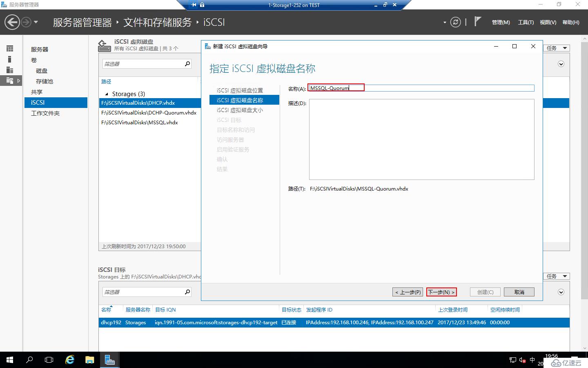Select wizard step iSCSI 虚拟磁盘大小
The height and width of the screenshot is (368, 588).
(240, 110)
